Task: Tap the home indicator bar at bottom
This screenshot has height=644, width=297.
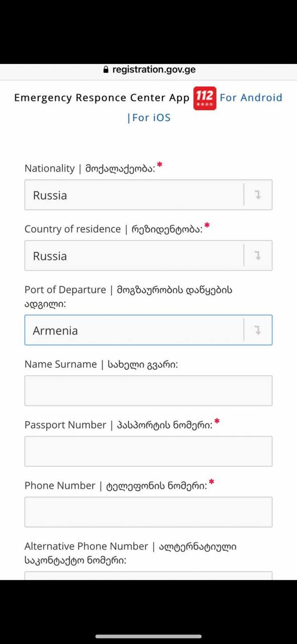Action: (148, 636)
